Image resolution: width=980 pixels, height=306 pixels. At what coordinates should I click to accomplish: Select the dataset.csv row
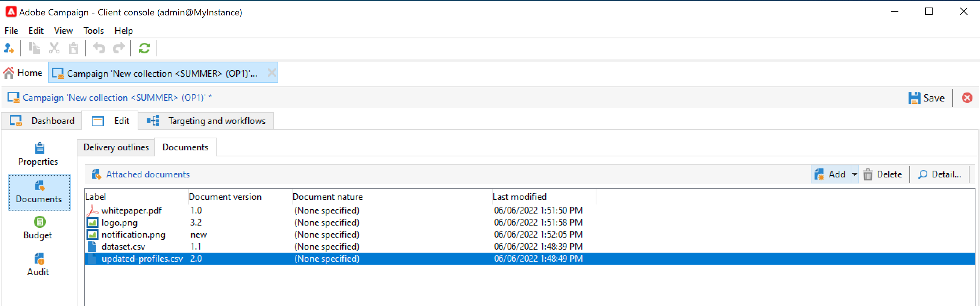(x=529, y=247)
